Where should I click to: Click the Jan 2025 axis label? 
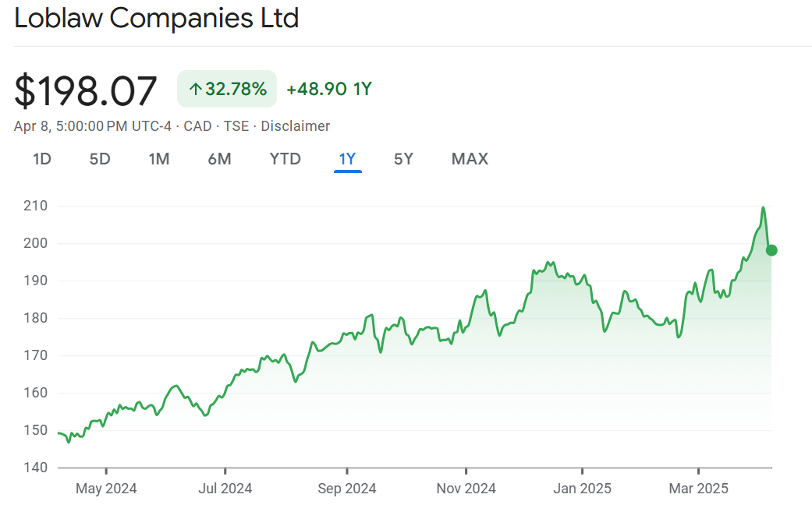[582, 489]
